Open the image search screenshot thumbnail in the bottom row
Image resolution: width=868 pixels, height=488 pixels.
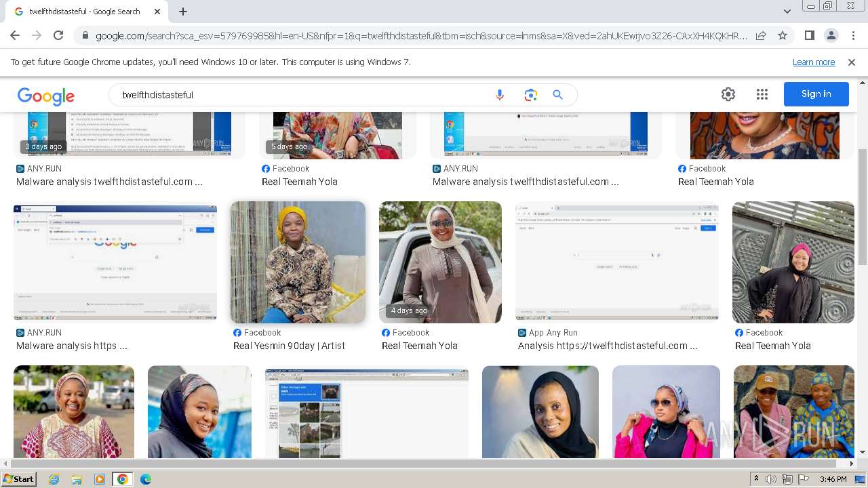click(x=367, y=414)
